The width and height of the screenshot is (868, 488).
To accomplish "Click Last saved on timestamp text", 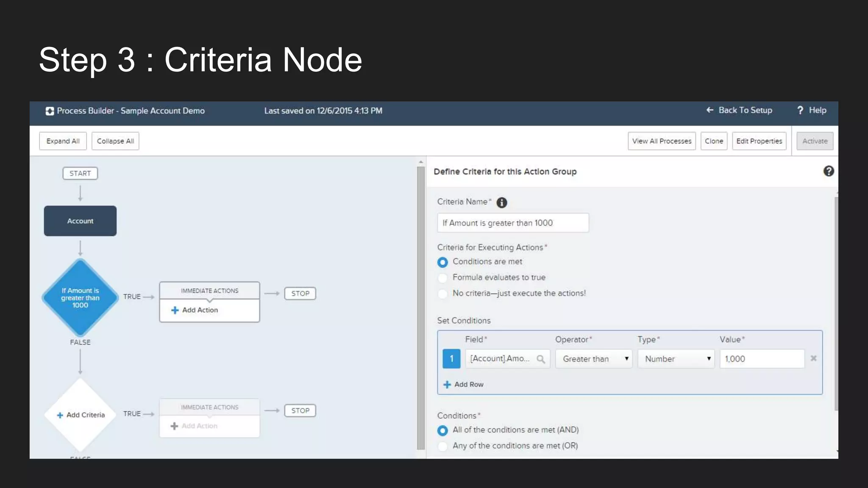I will click(323, 111).
